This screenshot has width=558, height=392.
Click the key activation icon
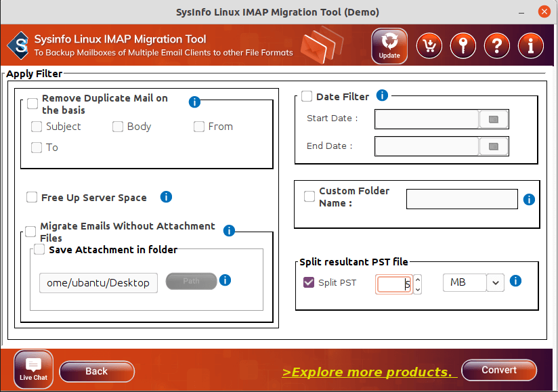[463, 45]
